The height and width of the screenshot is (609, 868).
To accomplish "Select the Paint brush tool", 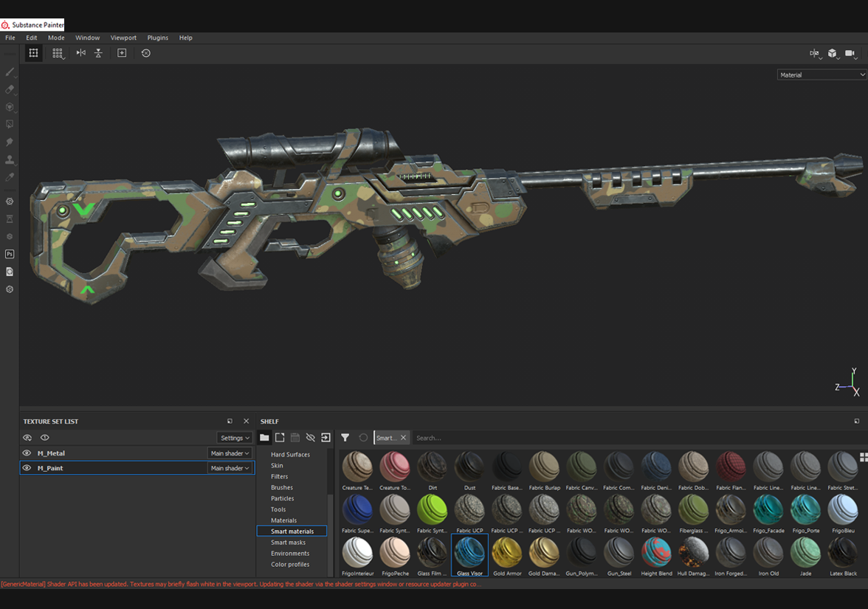I will tap(10, 72).
